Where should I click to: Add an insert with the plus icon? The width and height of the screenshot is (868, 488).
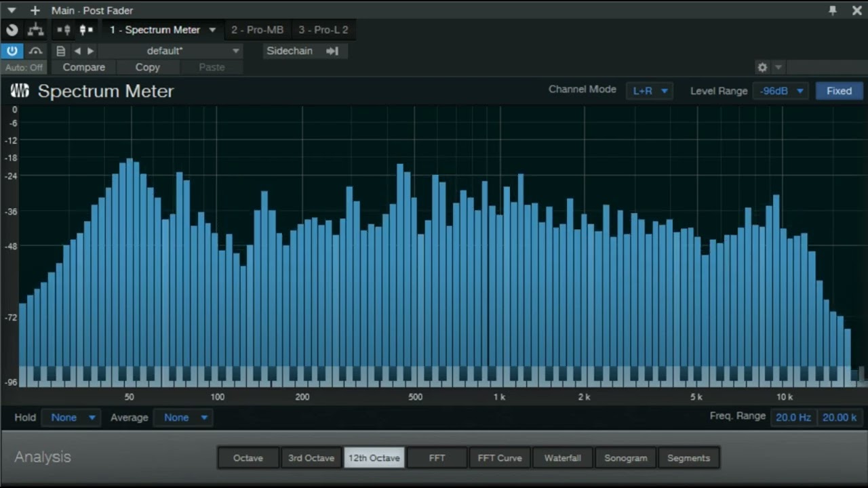[35, 10]
